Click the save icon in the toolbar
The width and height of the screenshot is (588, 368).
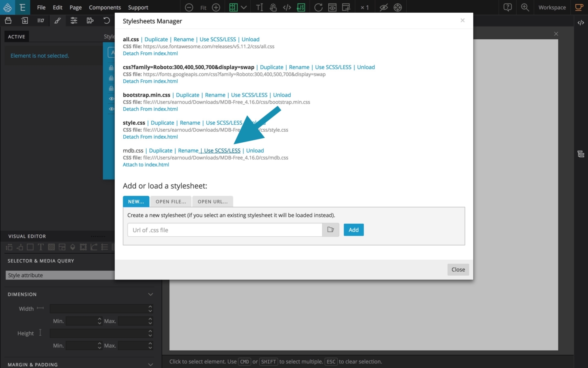tap(8, 20)
